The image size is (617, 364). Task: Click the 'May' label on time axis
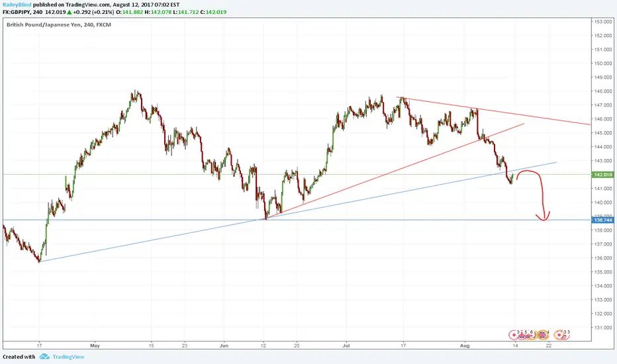click(95, 345)
